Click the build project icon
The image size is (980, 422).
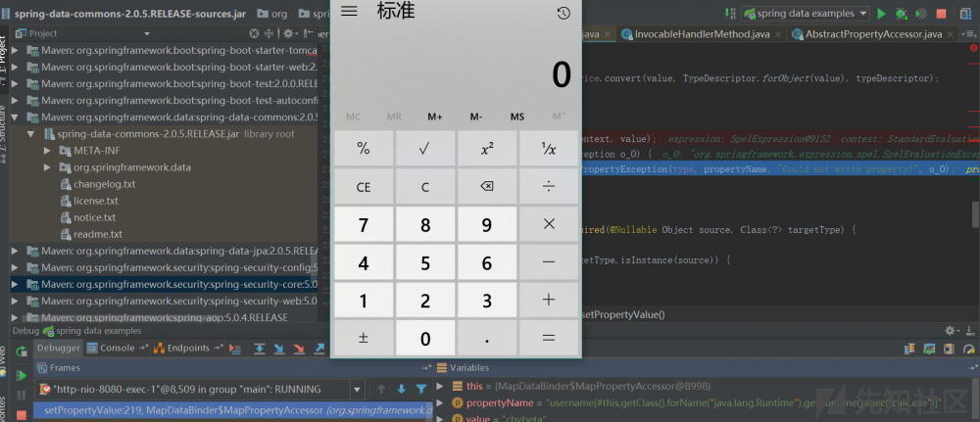click(729, 13)
